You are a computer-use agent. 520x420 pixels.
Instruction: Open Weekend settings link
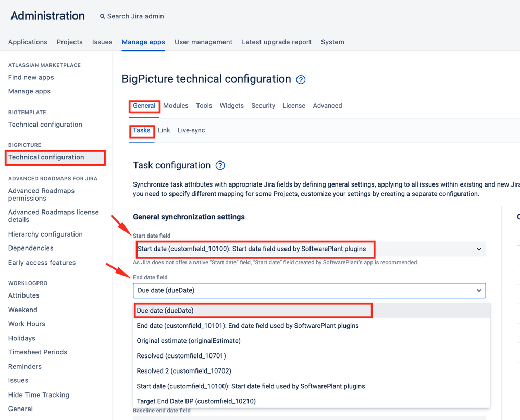coord(23,310)
